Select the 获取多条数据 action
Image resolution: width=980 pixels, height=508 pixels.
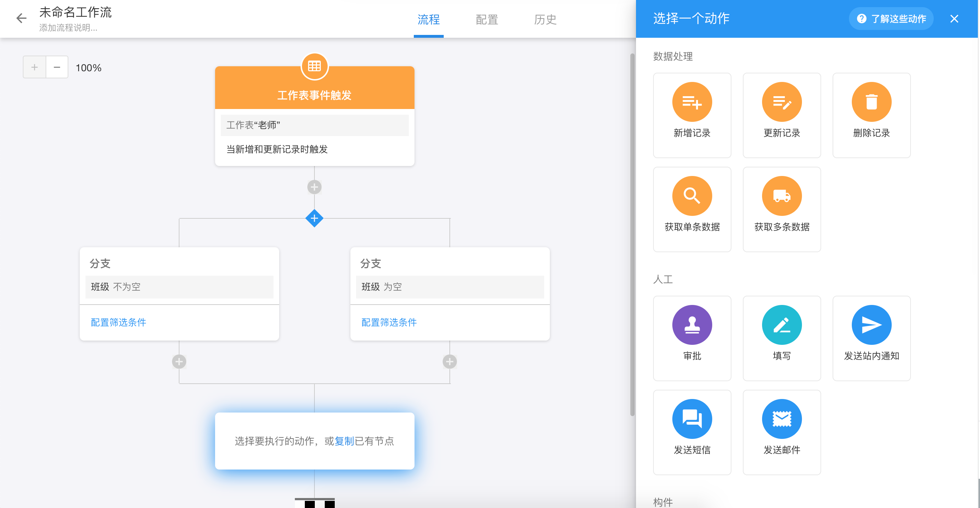pos(781,209)
